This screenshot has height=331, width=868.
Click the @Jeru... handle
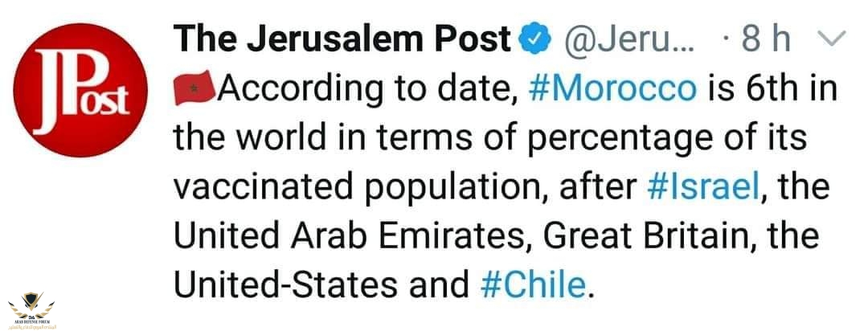(628, 40)
